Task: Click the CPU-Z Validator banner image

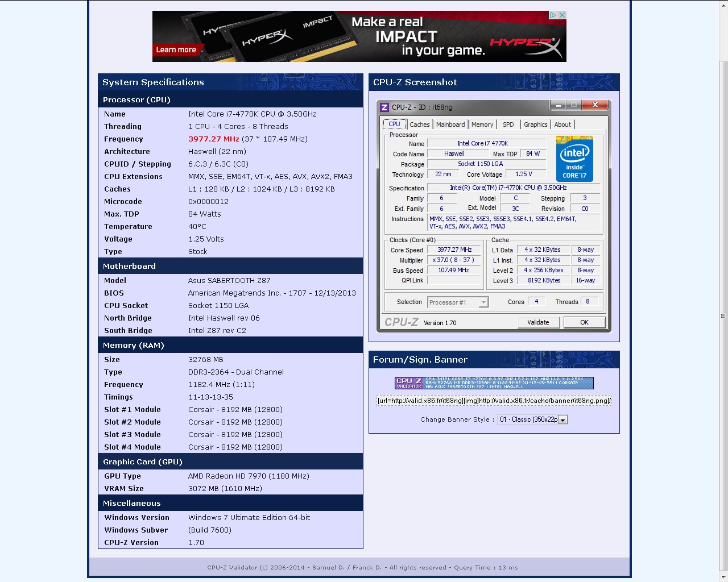Action: (x=494, y=383)
